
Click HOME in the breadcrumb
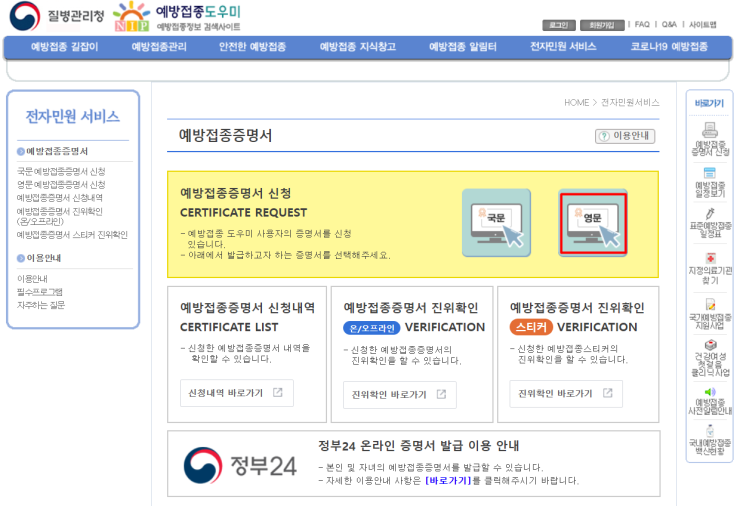pyautogui.click(x=576, y=103)
